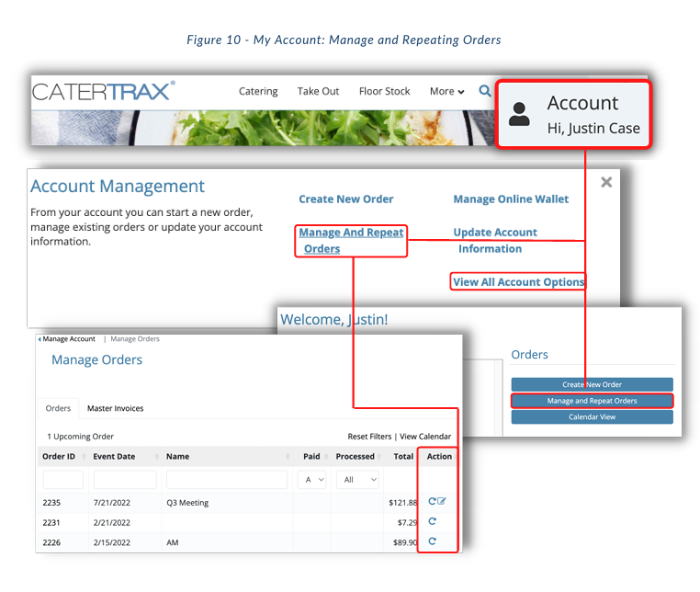Open the Processed filter dropdown showing All
Screen dimensions: 700x592
pos(358,480)
